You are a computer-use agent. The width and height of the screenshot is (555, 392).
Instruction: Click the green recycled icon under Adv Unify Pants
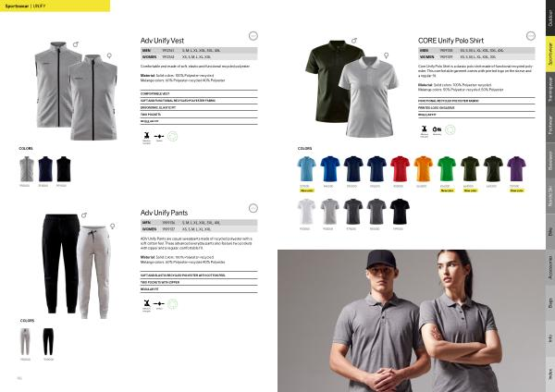pos(172,304)
